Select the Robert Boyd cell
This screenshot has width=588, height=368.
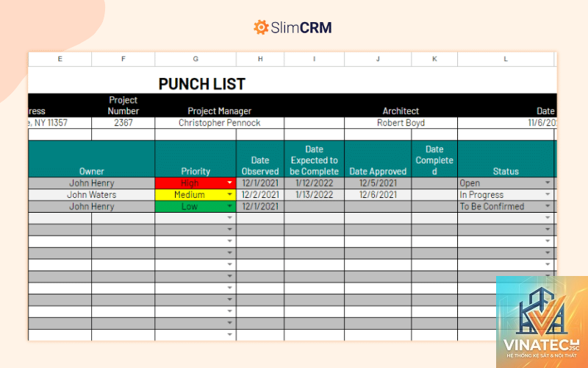click(401, 123)
